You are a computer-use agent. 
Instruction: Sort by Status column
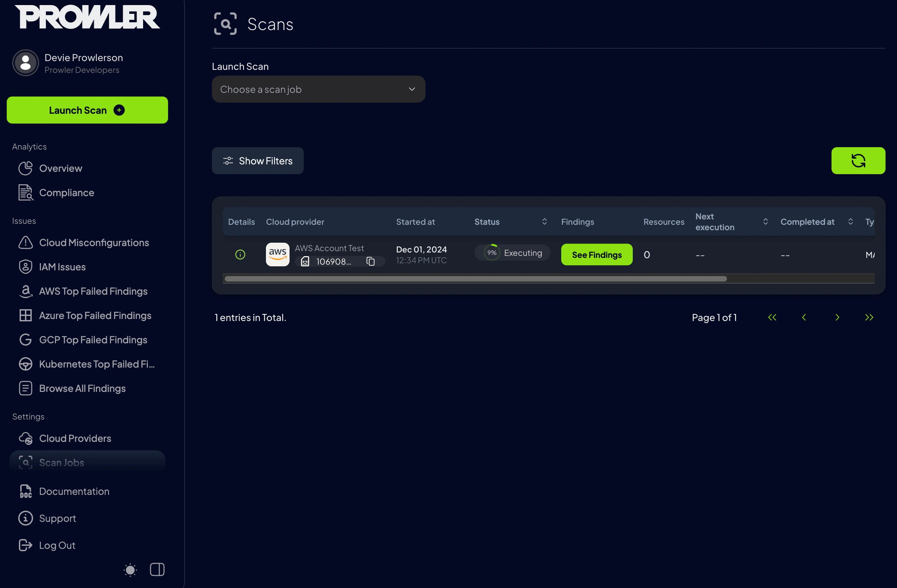(544, 222)
